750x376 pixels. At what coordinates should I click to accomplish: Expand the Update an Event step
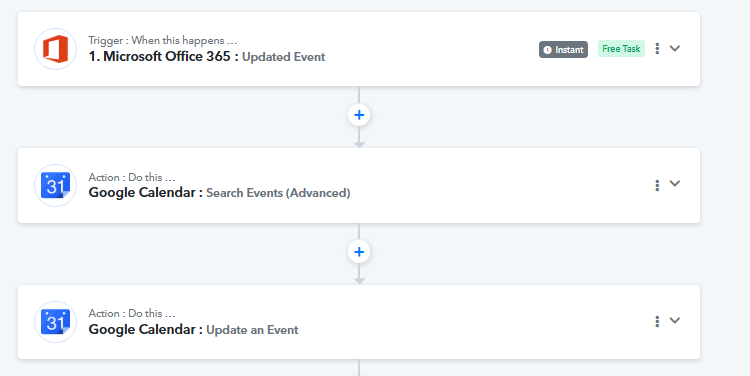[675, 321]
